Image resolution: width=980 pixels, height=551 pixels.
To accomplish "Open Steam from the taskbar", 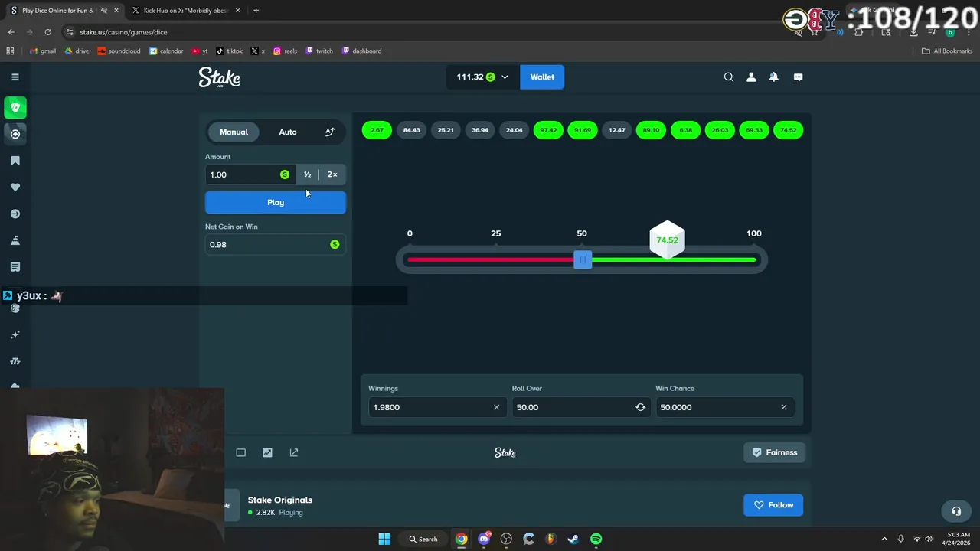I will coord(573,539).
